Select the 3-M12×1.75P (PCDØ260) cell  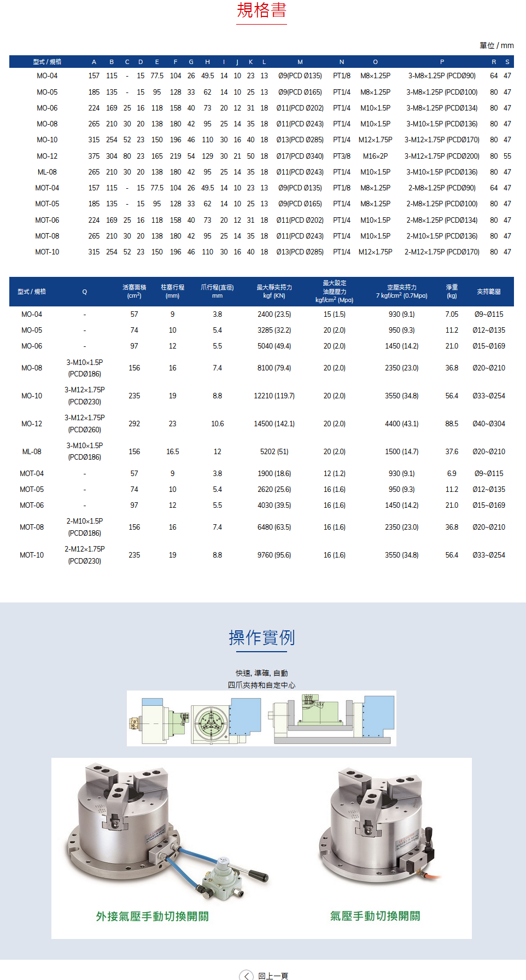tap(85, 424)
